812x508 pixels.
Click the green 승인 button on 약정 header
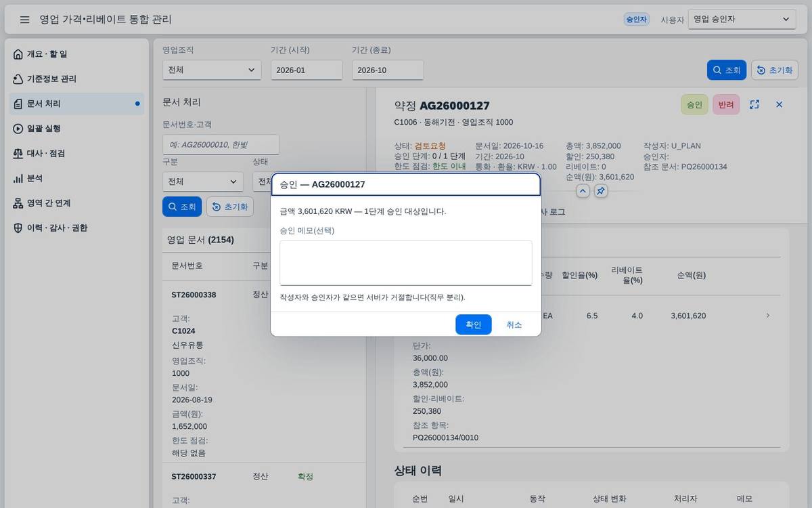coord(694,105)
